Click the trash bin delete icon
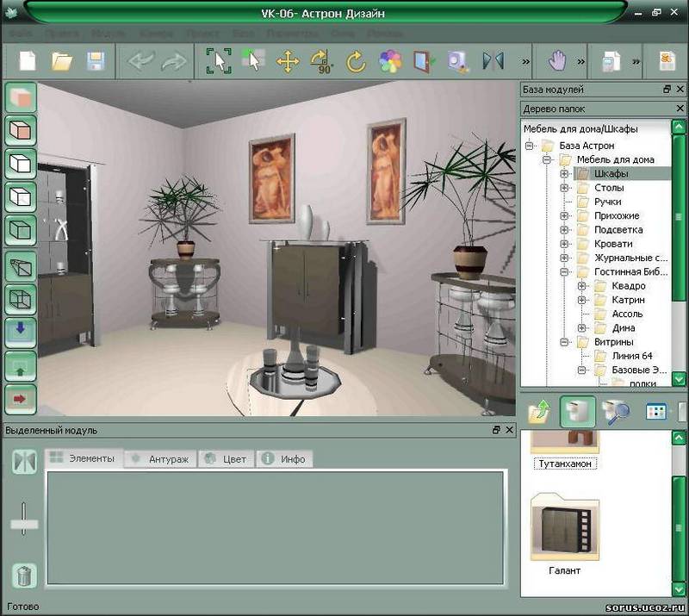This screenshot has width=689, height=616. tap(24, 575)
